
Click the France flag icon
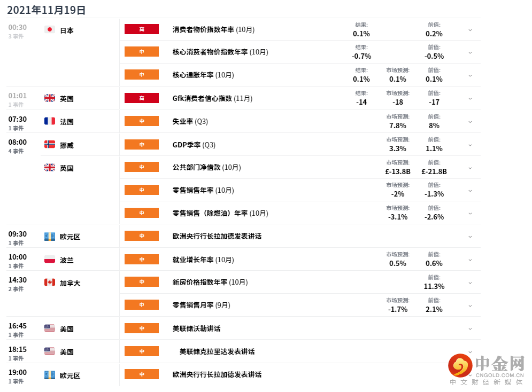pyautogui.click(x=50, y=121)
